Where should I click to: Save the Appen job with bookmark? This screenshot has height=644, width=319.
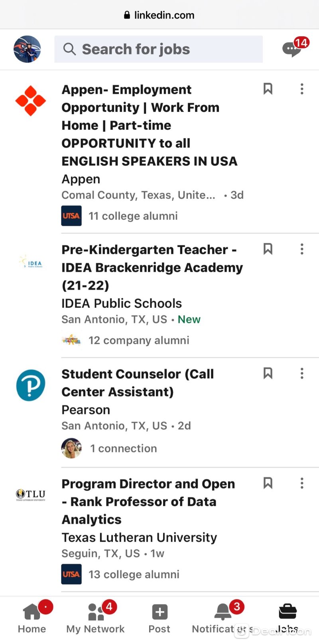(268, 89)
